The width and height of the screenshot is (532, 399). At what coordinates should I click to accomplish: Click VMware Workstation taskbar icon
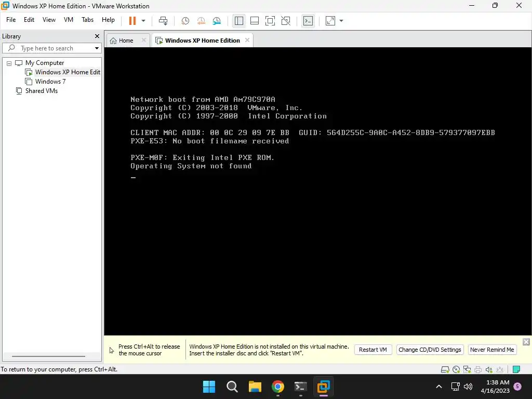[x=323, y=387]
